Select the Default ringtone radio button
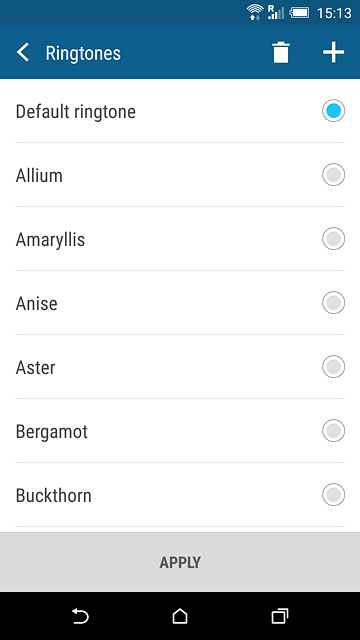360x640 pixels. (333, 111)
